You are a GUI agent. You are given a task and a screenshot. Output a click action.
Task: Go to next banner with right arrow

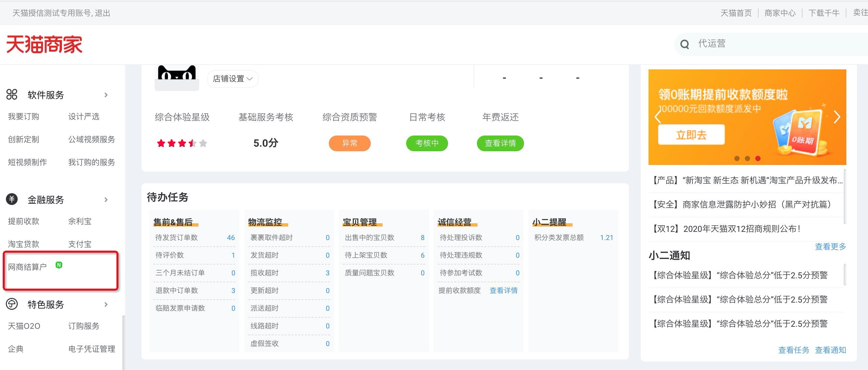click(837, 117)
